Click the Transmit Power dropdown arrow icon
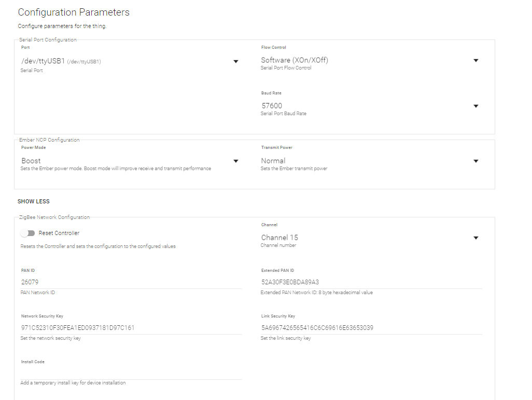Screen dimensions: 532x400 pyautogui.click(x=475, y=161)
